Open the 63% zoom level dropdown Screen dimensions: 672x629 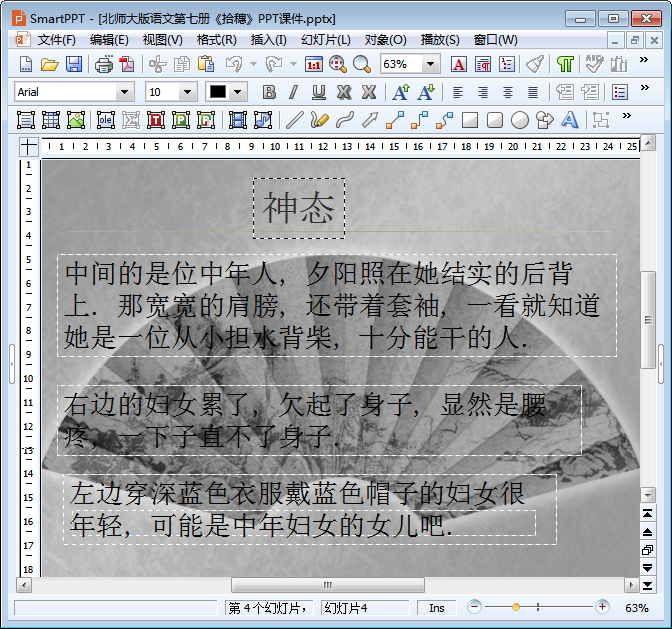click(x=431, y=64)
